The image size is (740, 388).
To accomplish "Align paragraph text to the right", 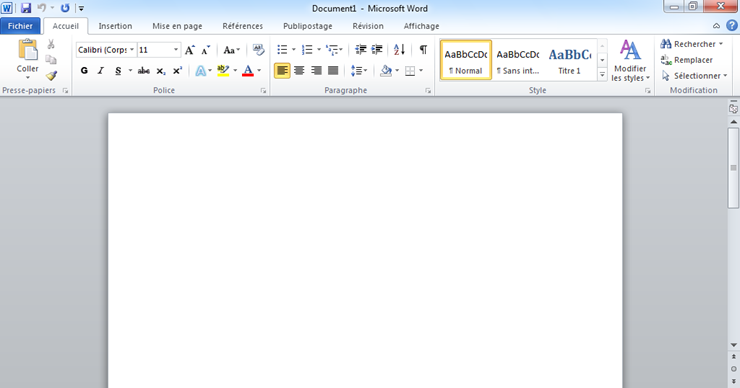I will (316, 71).
